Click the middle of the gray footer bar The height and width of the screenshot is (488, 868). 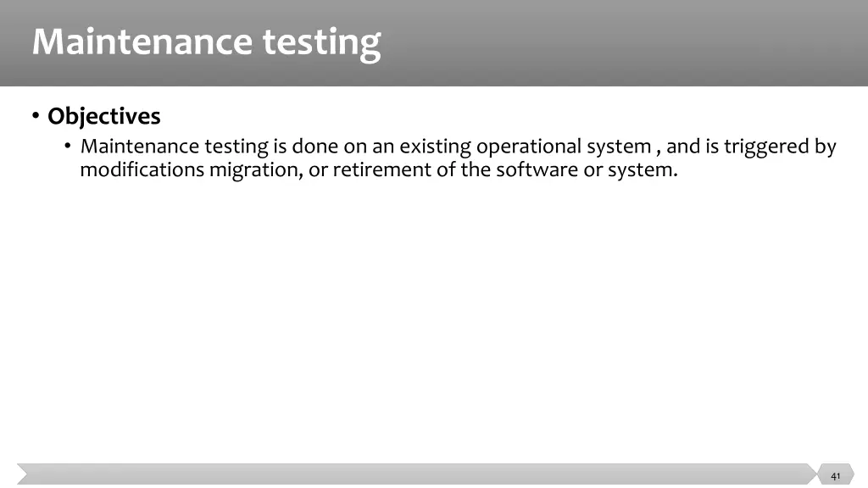[x=415, y=475]
